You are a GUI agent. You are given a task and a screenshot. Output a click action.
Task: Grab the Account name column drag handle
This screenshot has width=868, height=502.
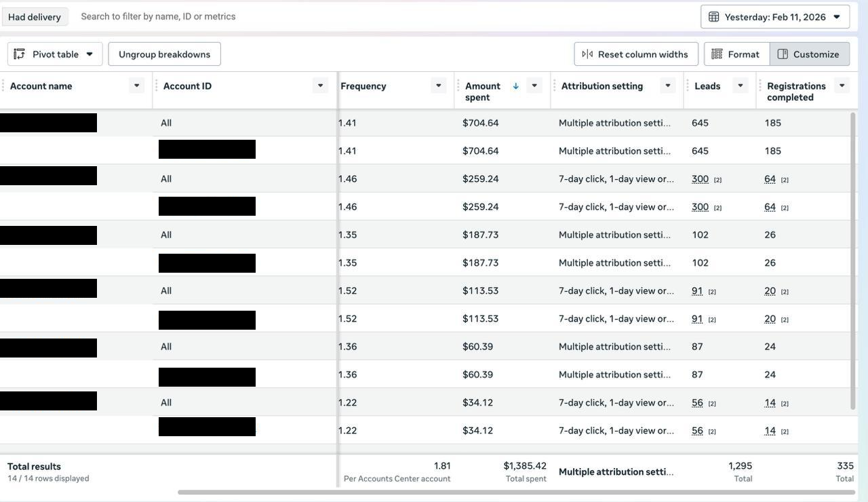[x=3, y=85]
